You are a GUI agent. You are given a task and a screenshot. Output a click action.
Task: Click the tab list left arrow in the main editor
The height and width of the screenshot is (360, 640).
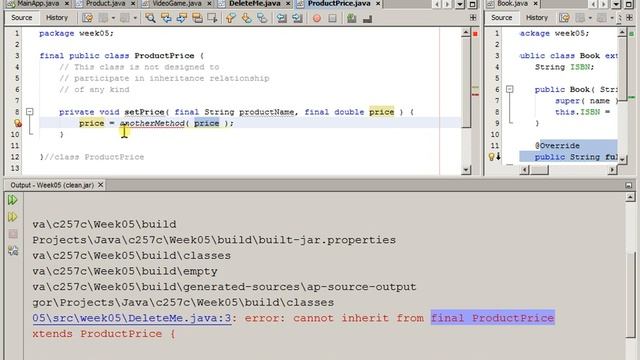(438, 4)
